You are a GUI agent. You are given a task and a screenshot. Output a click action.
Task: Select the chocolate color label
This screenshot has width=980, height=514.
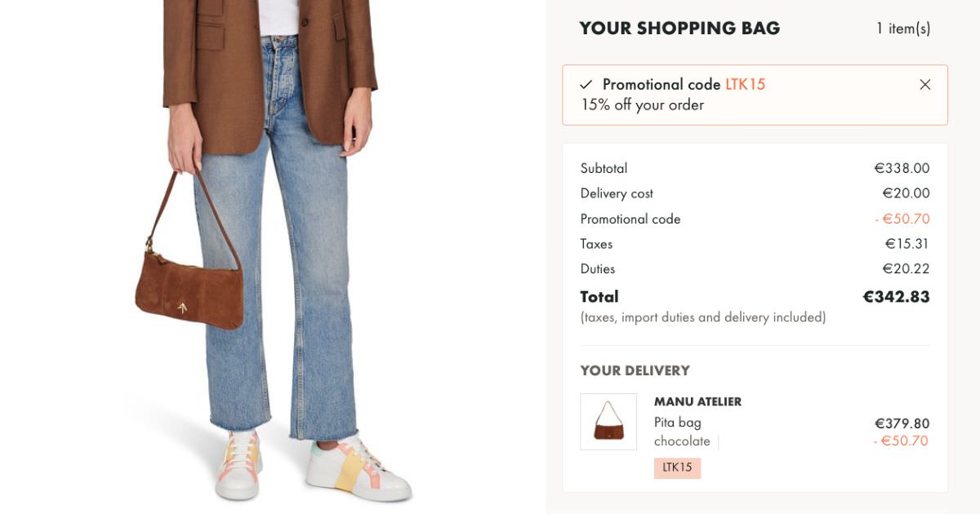point(682,441)
